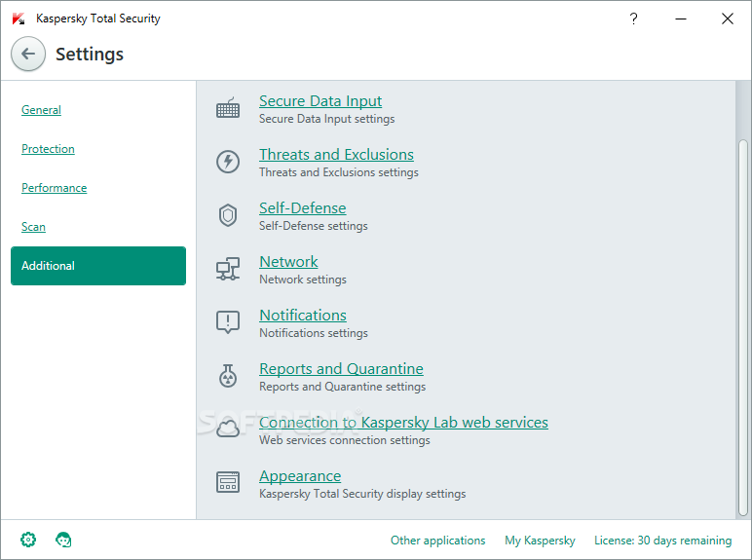The image size is (752, 560).
Task: Click the Appearance window icon
Action: pos(228,482)
